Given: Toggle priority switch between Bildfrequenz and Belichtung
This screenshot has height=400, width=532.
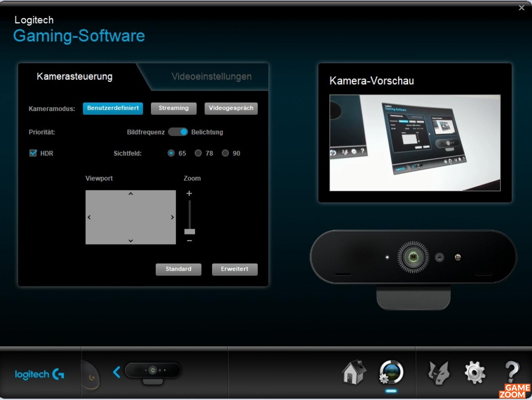Looking at the screenshot, I should tap(178, 132).
